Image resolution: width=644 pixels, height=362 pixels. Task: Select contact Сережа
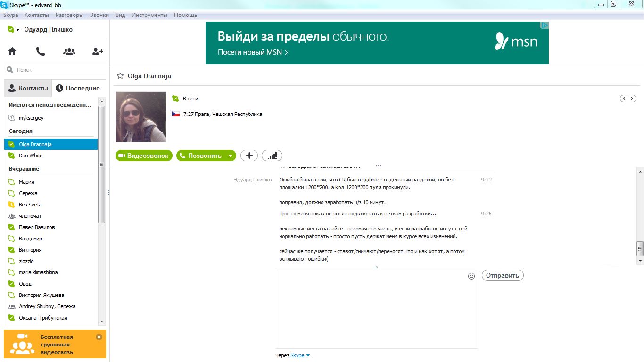click(x=51, y=193)
